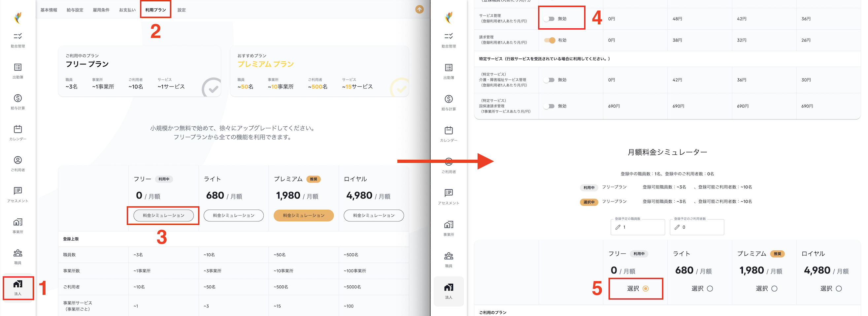Select the ライト plan radio button

click(x=710, y=289)
